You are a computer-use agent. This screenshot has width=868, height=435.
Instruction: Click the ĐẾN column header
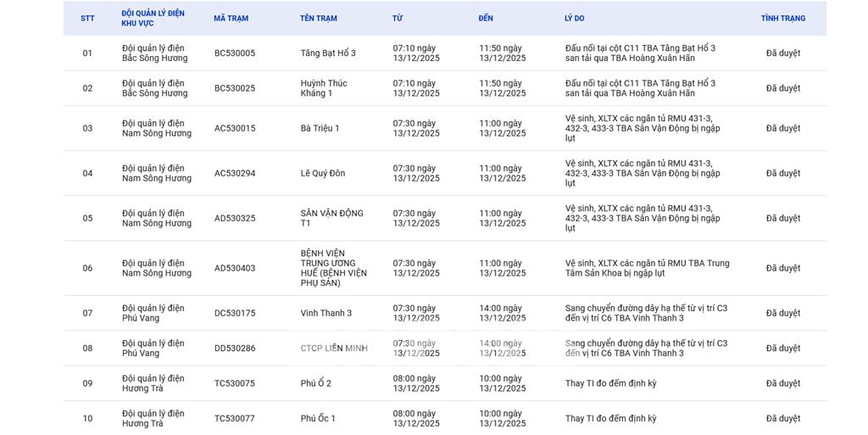click(x=486, y=19)
